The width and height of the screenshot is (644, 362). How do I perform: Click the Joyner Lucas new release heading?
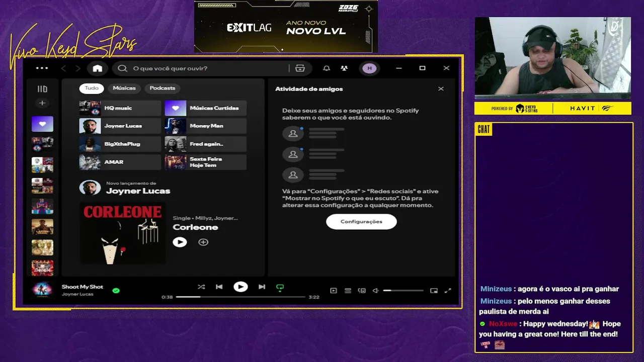coord(138,191)
